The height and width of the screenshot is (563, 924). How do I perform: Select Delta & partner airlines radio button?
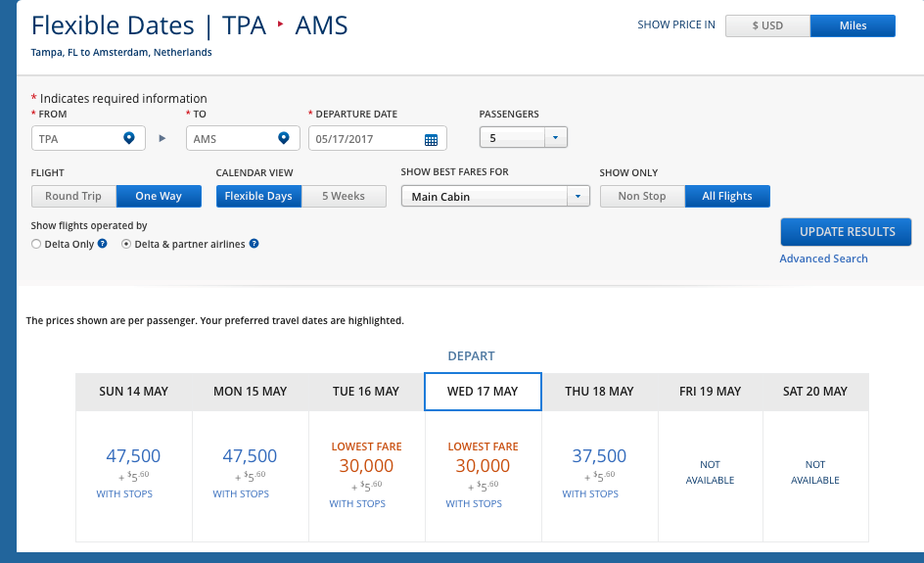click(126, 244)
